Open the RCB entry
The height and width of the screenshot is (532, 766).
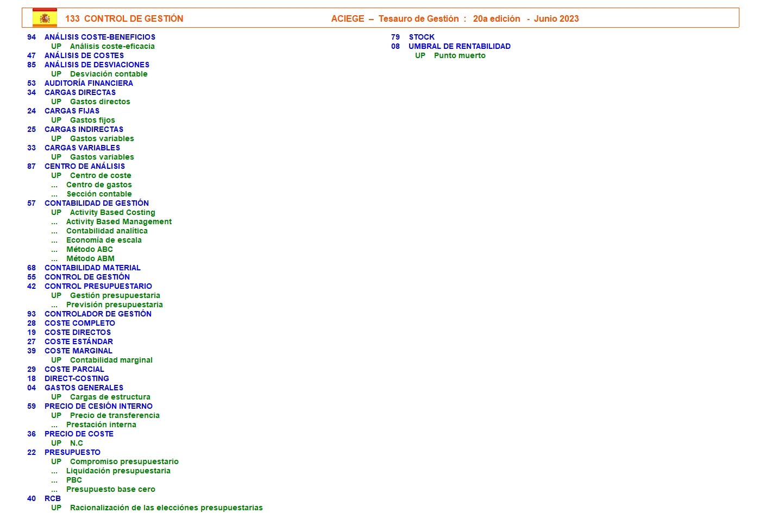click(x=53, y=498)
